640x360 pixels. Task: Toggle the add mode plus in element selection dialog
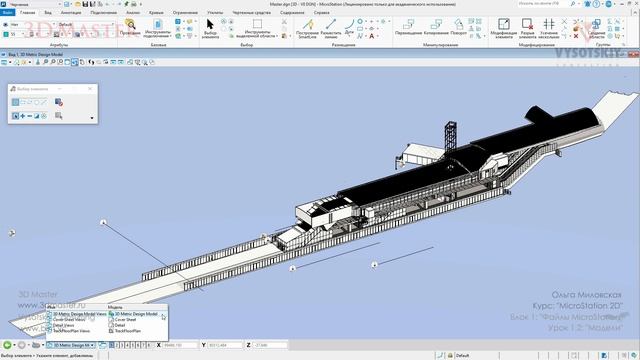22,116
